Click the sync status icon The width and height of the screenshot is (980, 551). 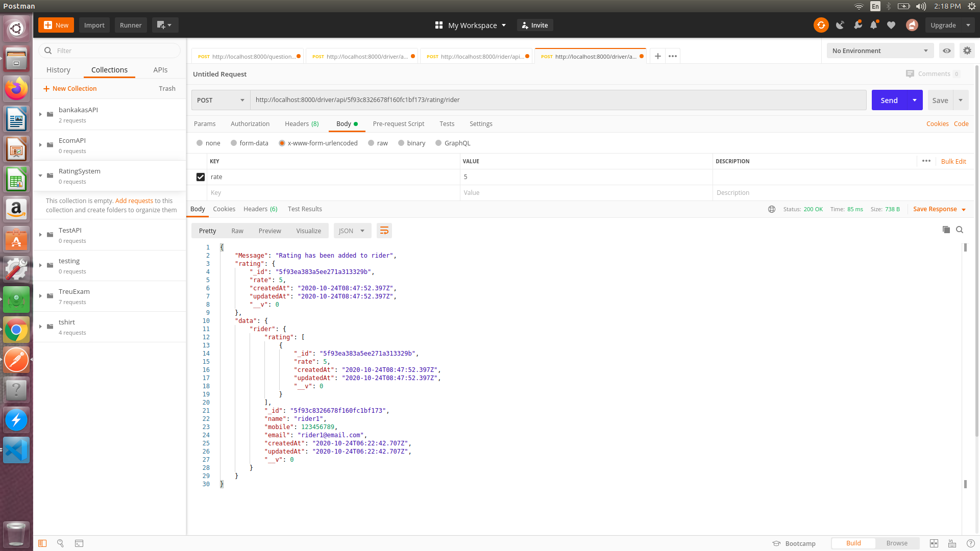point(821,25)
